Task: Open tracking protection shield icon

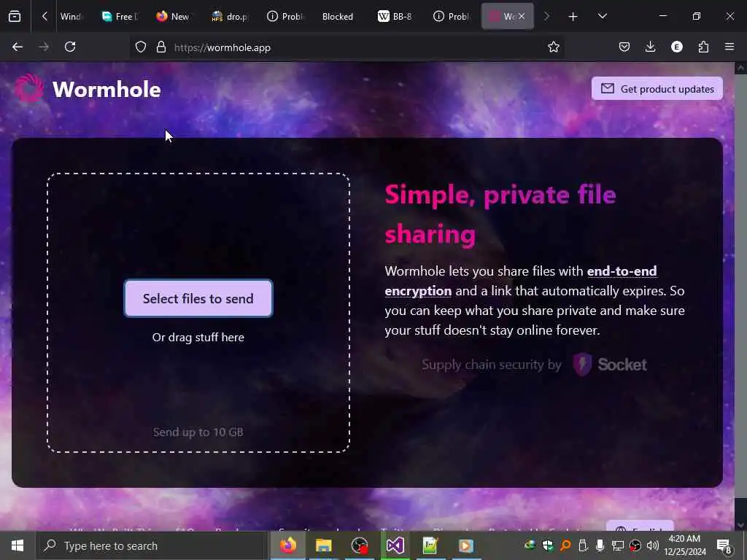Action: coord(141,47)
